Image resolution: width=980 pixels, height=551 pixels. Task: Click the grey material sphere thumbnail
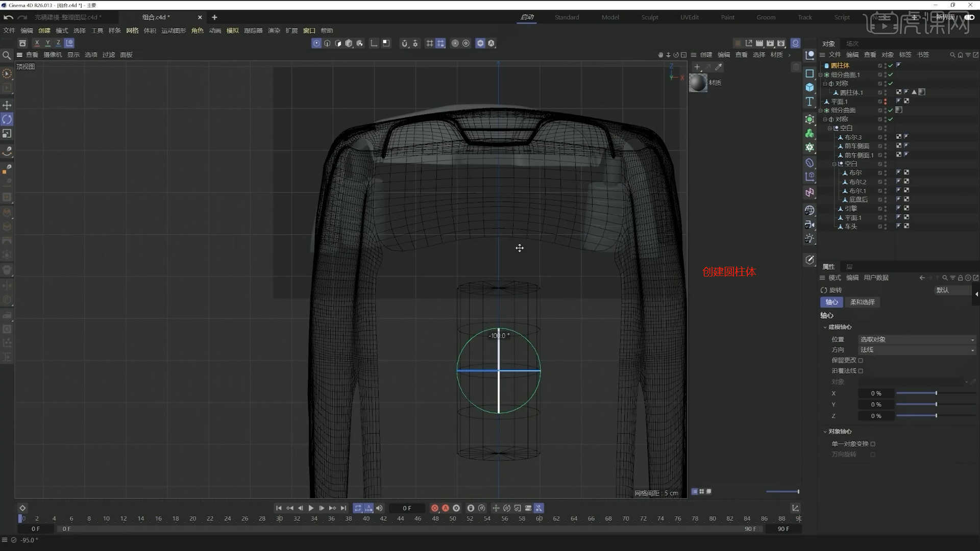[698, 83]
